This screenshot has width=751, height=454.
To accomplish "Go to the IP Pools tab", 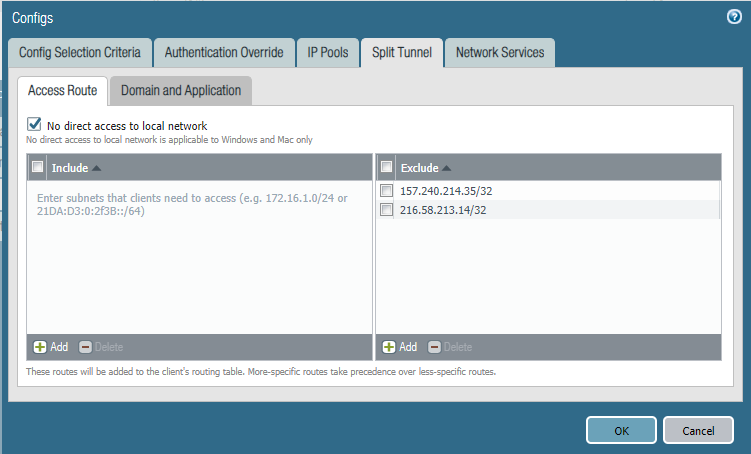I will [327, 52].
